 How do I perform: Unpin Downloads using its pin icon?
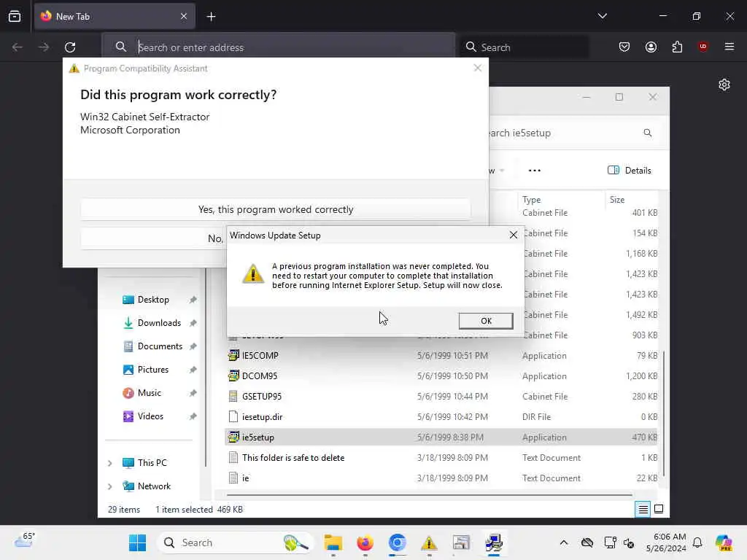tap(193, 323)
